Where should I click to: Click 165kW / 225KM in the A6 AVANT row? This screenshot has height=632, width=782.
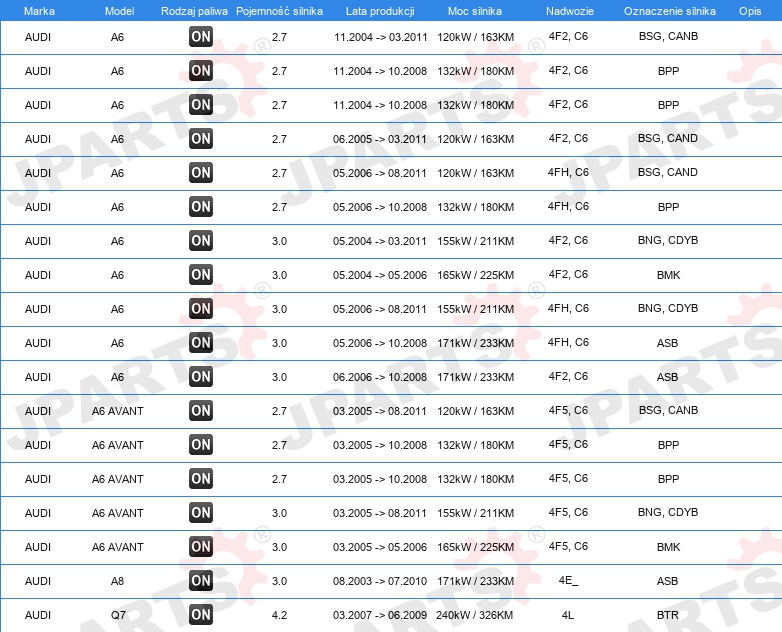pyautogui.click(x=475, y=547)
